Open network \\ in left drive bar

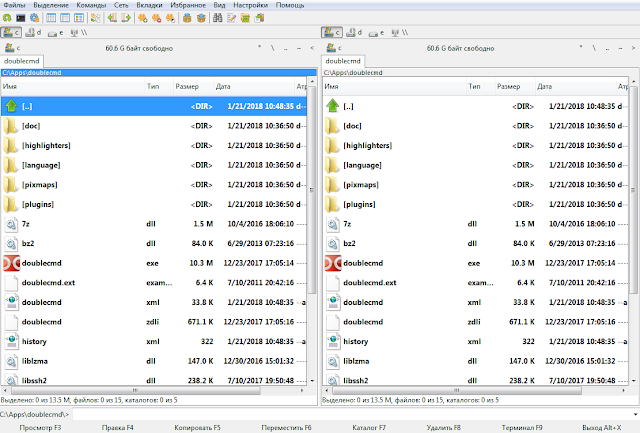78,33
